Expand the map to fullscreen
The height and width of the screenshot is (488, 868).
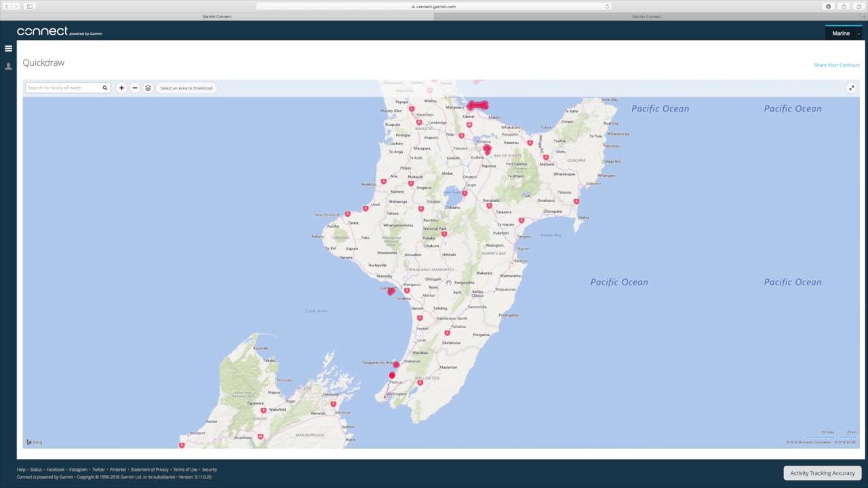tap(852, 88)
